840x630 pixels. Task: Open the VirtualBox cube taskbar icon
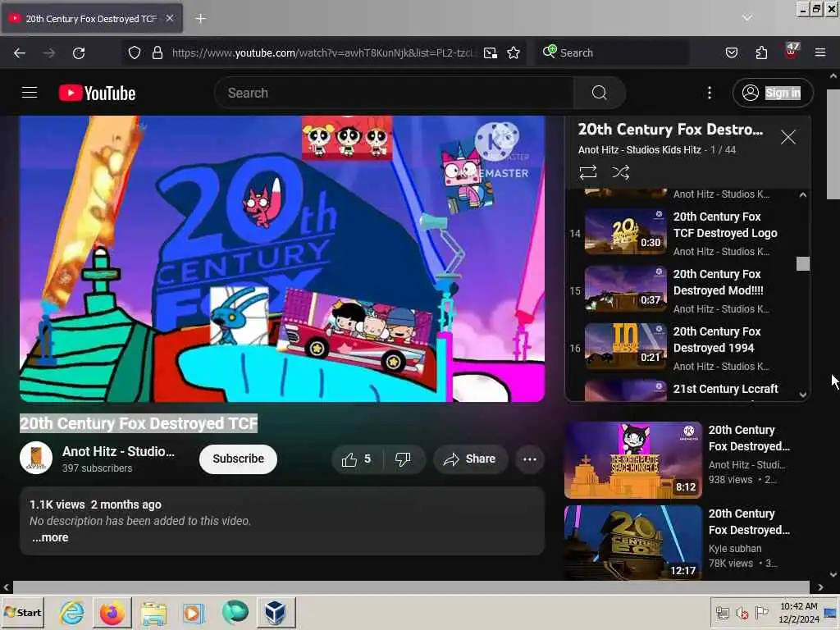275,612
